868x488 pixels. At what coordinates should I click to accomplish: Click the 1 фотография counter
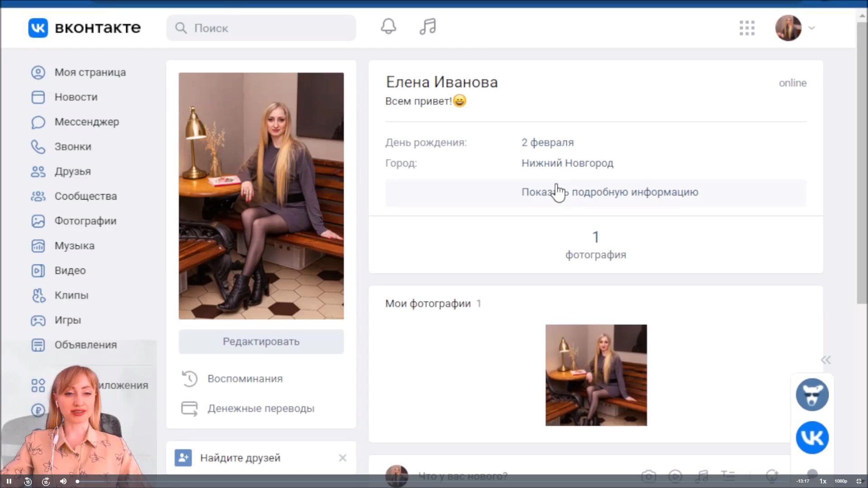[596, 245]
